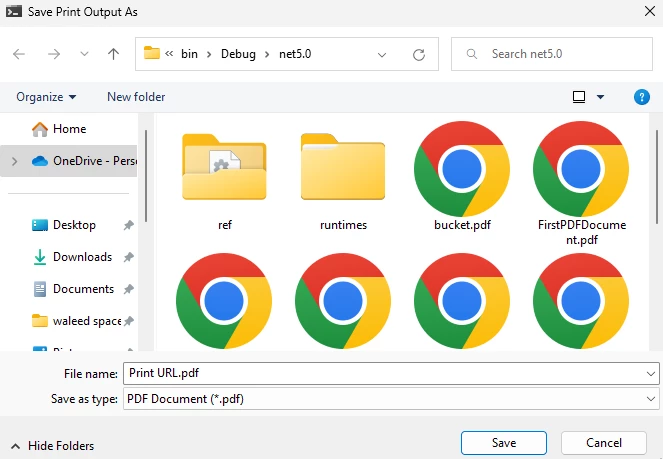Collapse the panel with Hide Folders
The height and width of the screenshot is (459, 663).
coord(52,445)
